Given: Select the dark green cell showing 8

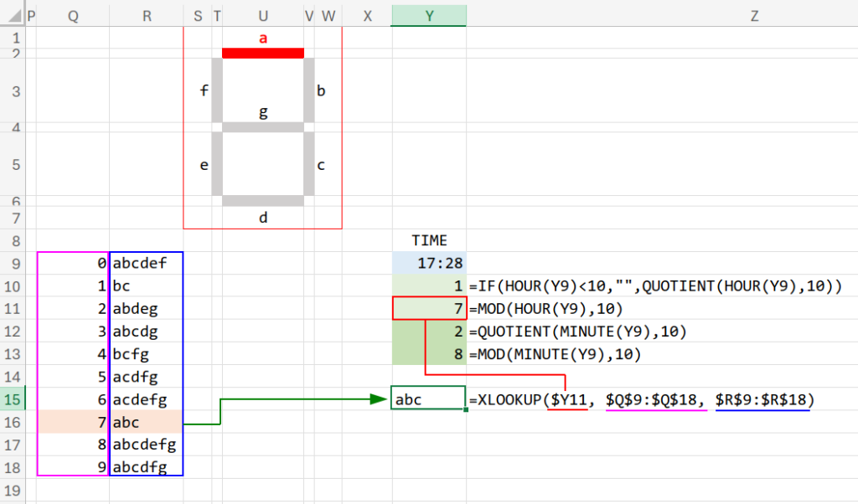Looking at the screenshot, I should [x=429, y=354].
